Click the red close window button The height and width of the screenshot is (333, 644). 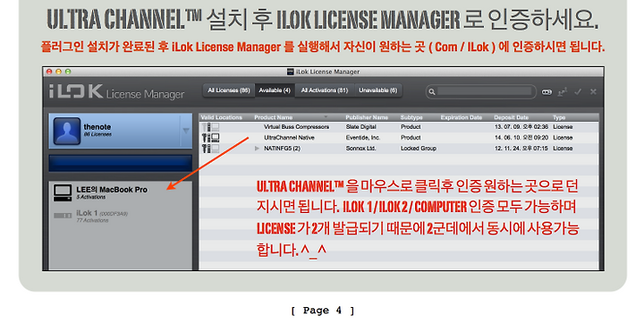tap(49, 72)
